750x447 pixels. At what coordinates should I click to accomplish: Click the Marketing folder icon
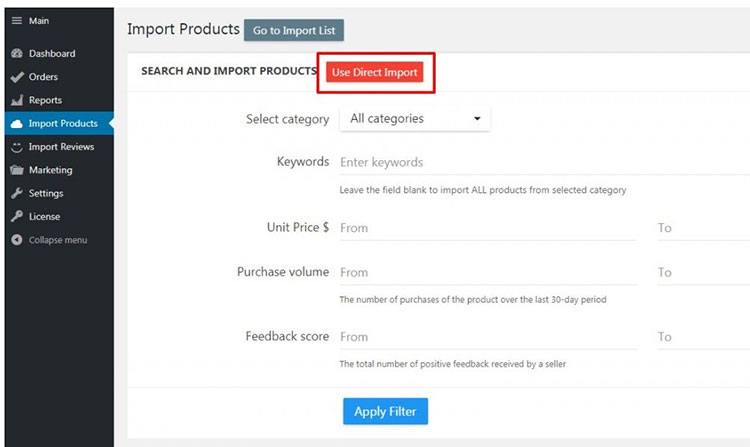tap(16, 170)
